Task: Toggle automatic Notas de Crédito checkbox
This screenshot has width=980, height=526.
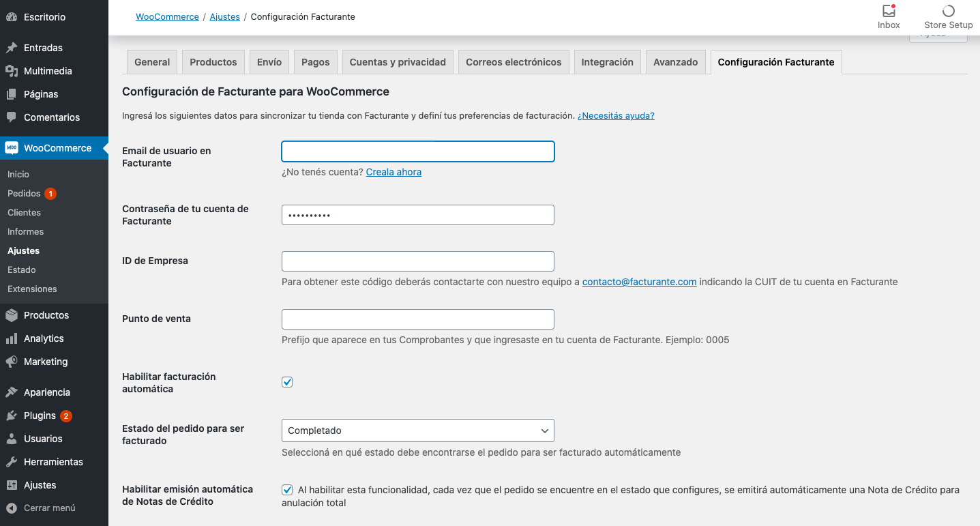Action: click(x=287, y=490)
